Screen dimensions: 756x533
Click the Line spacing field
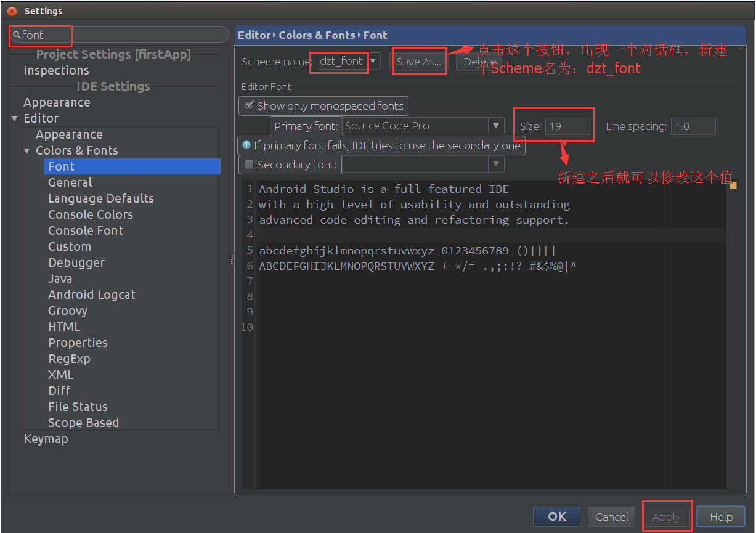click(x=693, y=126)
